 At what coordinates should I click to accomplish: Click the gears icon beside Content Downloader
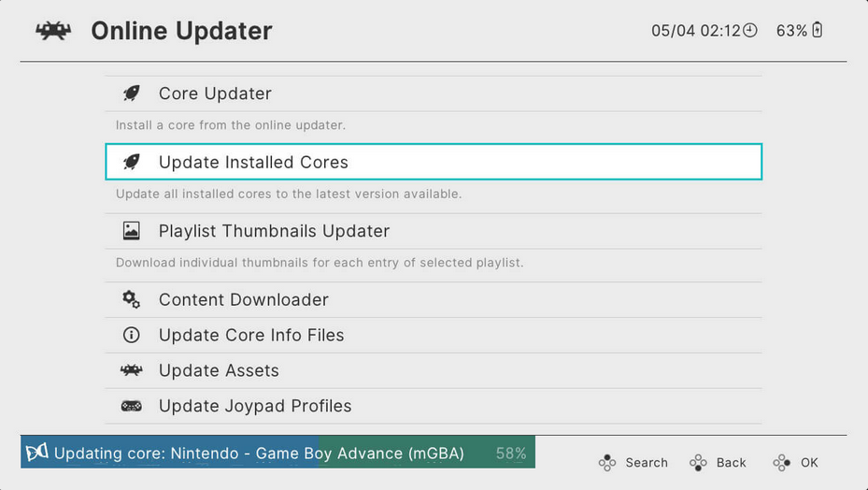click(x=131, y=299)
